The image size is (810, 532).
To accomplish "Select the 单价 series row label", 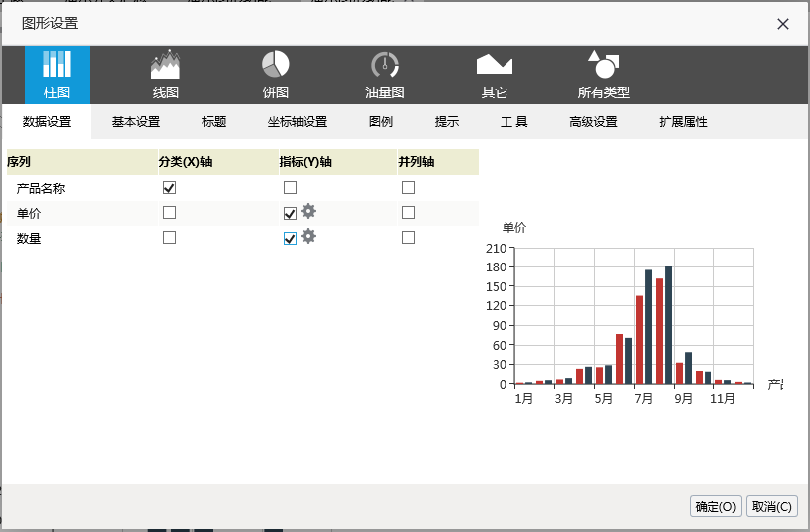I will (x=29, y=213).
